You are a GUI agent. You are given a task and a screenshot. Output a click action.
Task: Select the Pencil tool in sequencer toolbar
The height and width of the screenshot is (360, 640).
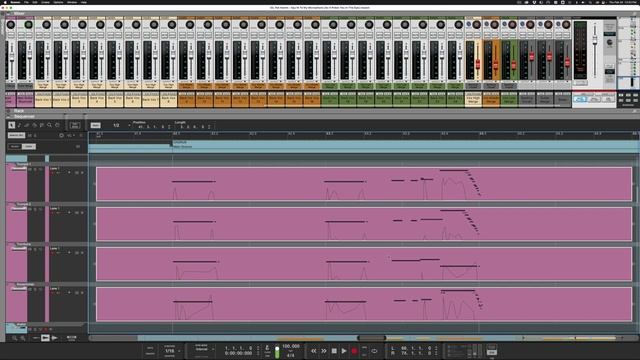click(19, 125)
